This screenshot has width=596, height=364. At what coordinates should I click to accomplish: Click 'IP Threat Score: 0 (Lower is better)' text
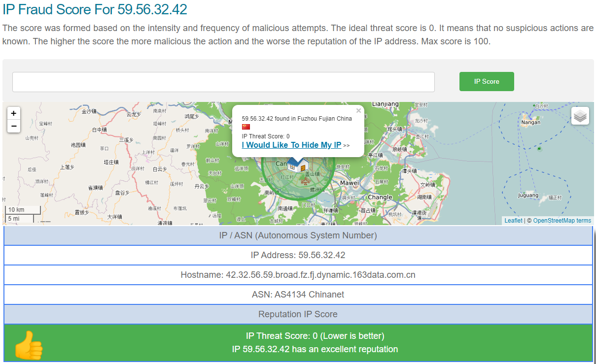315,336
